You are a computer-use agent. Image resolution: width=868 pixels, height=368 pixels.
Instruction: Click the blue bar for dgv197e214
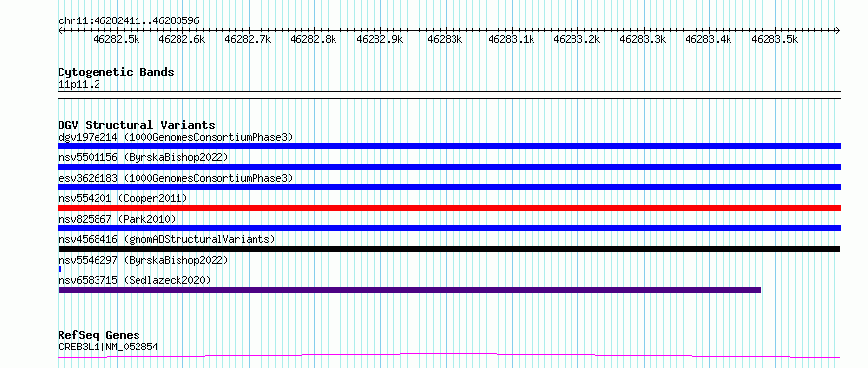pyautogui.click(x=450, y=146)
